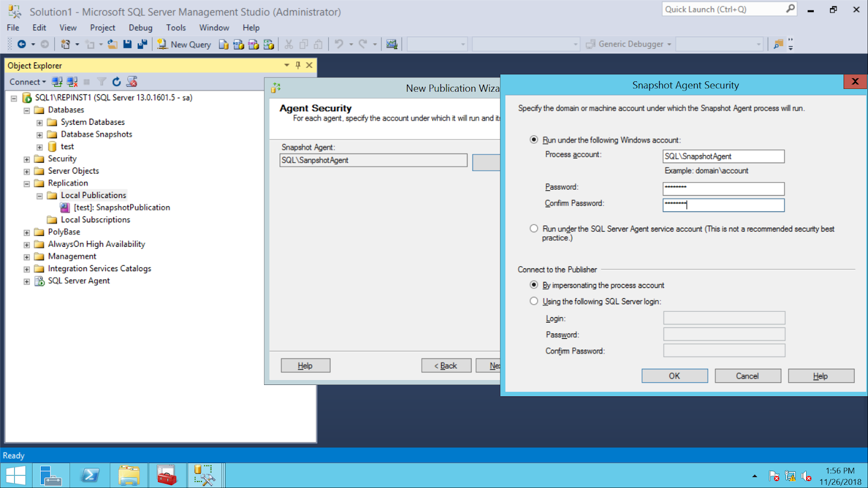This screenshot has width=868, height=488.
Task: Open the File menu
Action: point(13,28)
